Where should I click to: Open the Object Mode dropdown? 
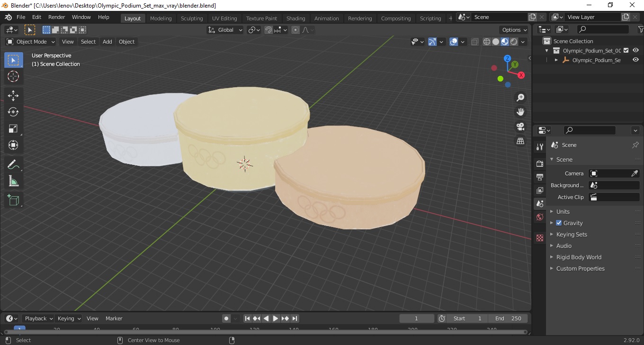point(30,42)
